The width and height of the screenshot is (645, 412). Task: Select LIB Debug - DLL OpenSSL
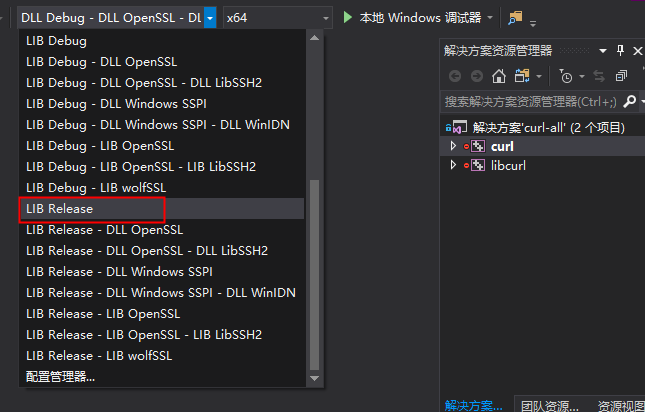tap(162, 62)
